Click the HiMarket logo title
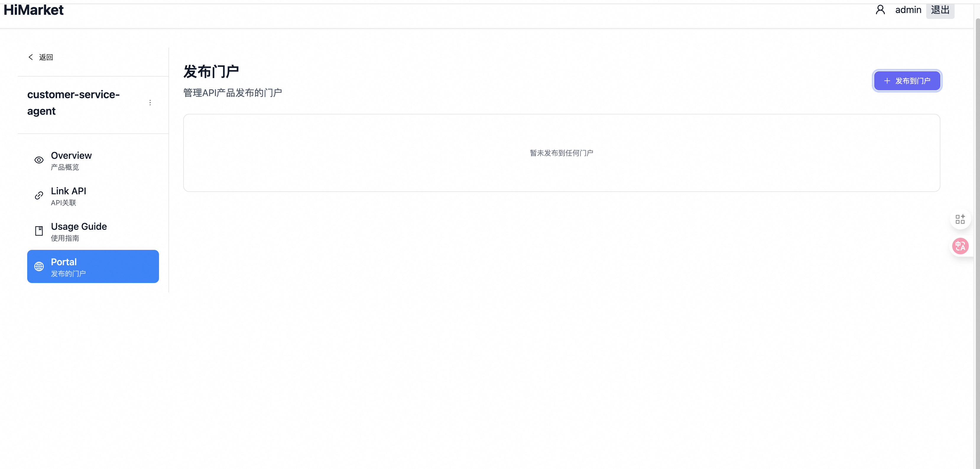 coord(33,10)
